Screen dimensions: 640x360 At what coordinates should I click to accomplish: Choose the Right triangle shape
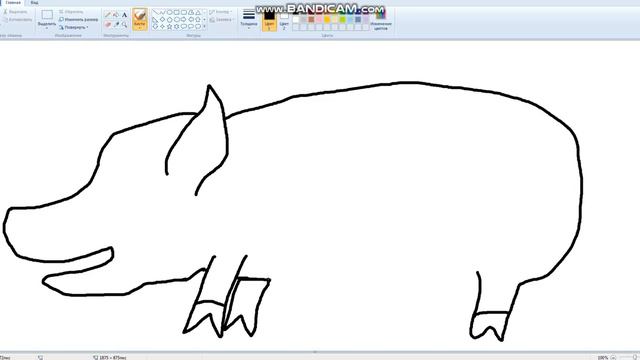click(155, 20)
